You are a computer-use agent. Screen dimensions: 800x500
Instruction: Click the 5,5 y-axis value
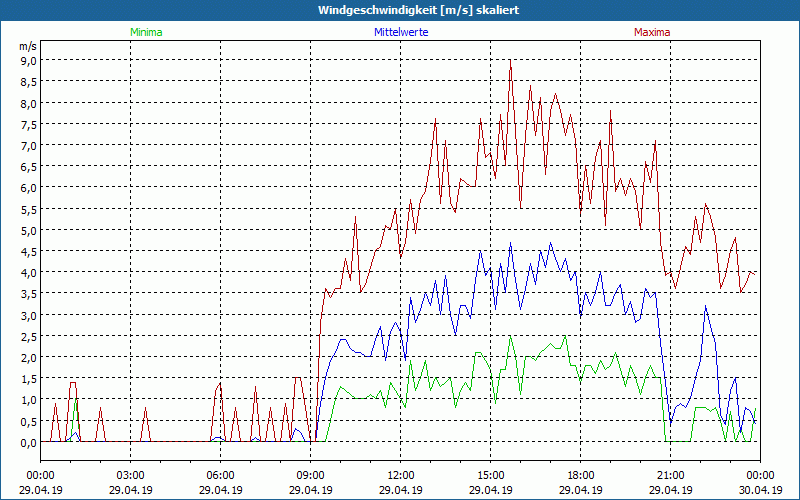pyautogui.click(x=29, y=209)
